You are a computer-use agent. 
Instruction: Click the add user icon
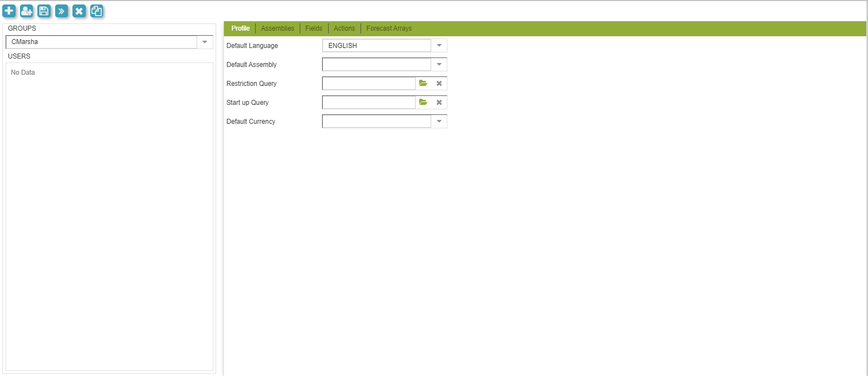coord(27,11)
